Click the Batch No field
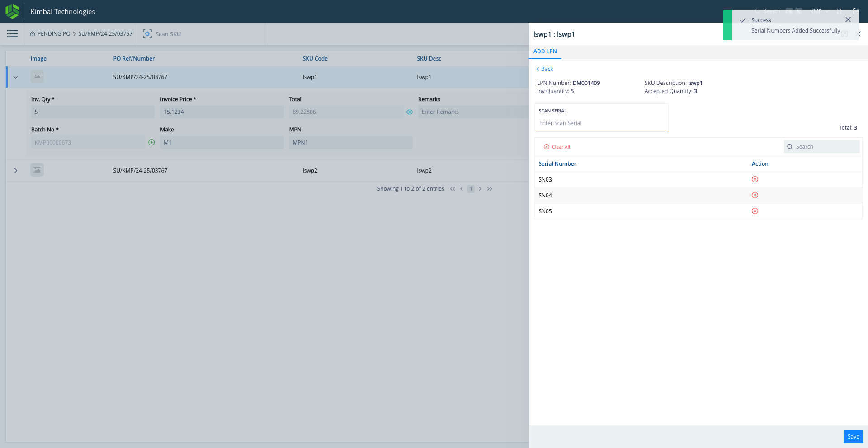Viewport: 868px width, 448px height. [x=88, y=143]
